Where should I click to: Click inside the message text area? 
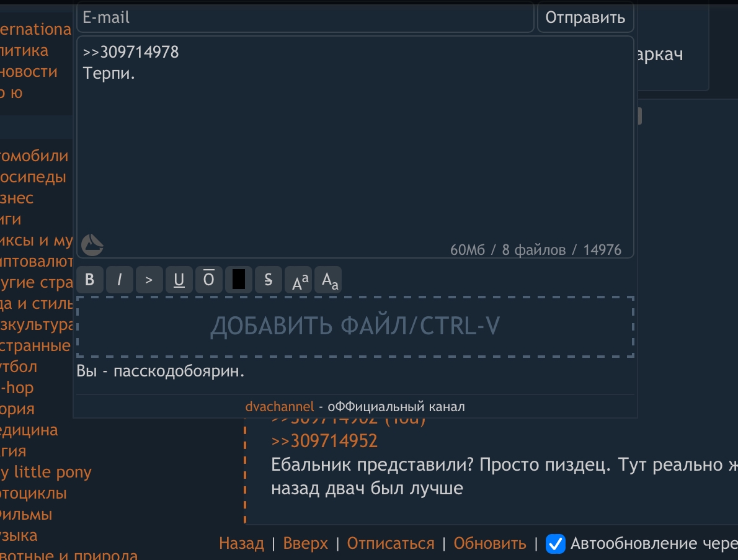coord(355,147)
